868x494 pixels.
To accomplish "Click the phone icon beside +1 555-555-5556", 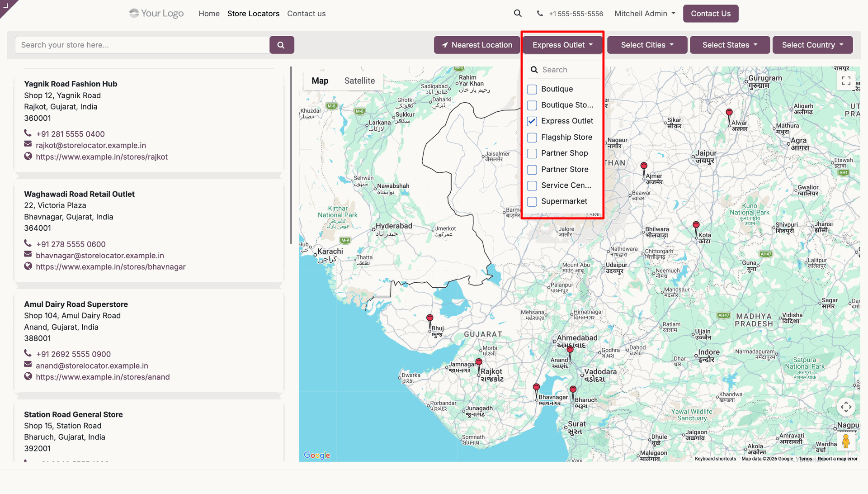I will [x=540, y=14].
